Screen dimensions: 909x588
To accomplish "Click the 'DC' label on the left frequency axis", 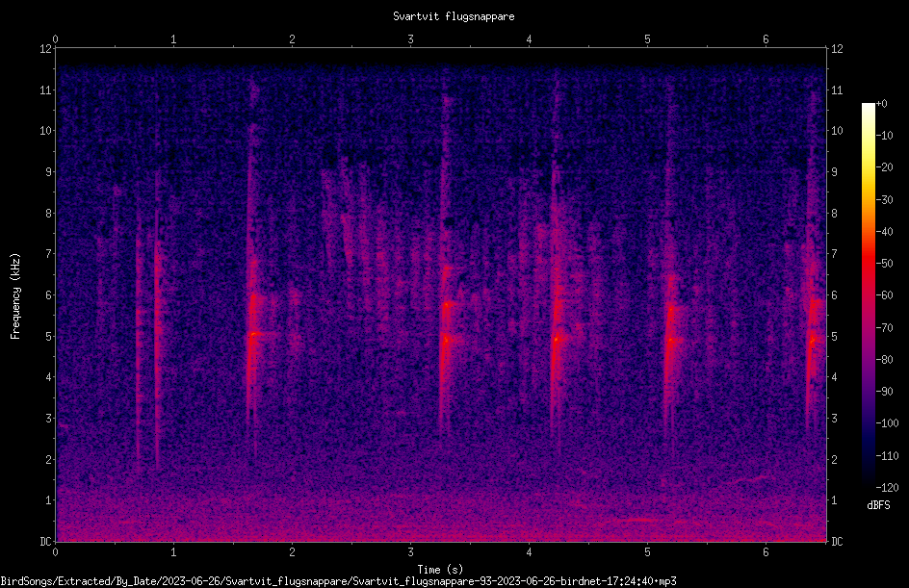I will point(45,542).
